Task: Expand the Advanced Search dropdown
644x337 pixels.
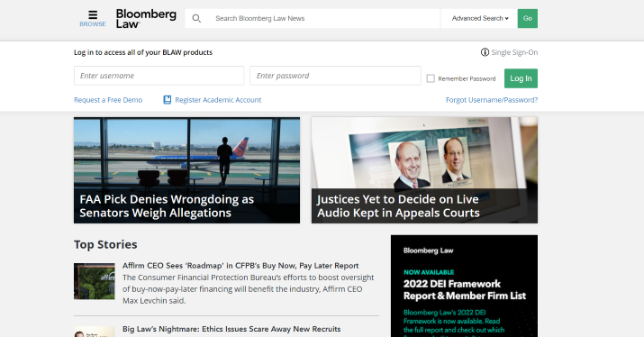Action: (x=479, y=19)
